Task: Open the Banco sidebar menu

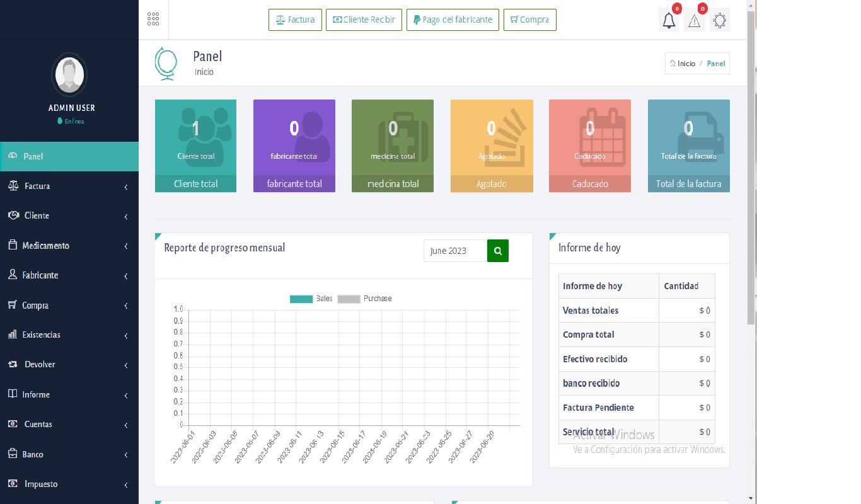Action: coord(69,454)
